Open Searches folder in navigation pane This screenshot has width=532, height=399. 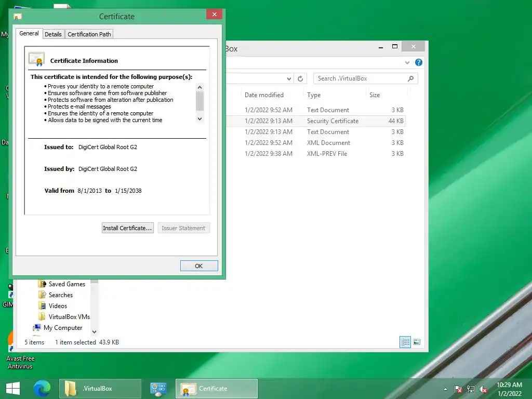tap(61, 295)
